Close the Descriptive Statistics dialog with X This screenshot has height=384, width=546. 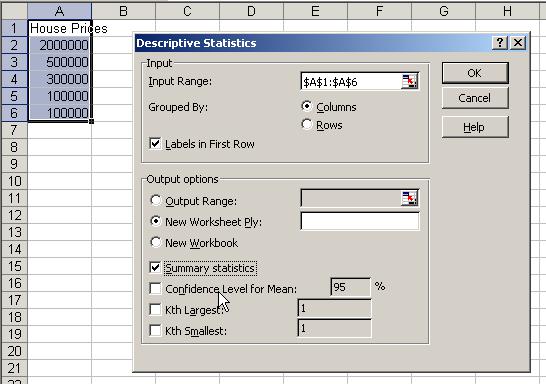click(518, 43)
